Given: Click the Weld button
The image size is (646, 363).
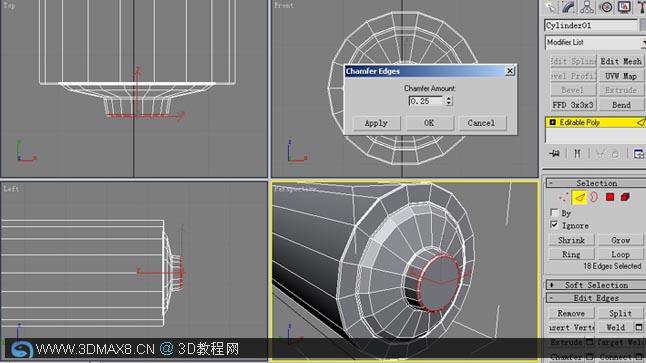Looking at the screenshot, I should pos(616,328).
